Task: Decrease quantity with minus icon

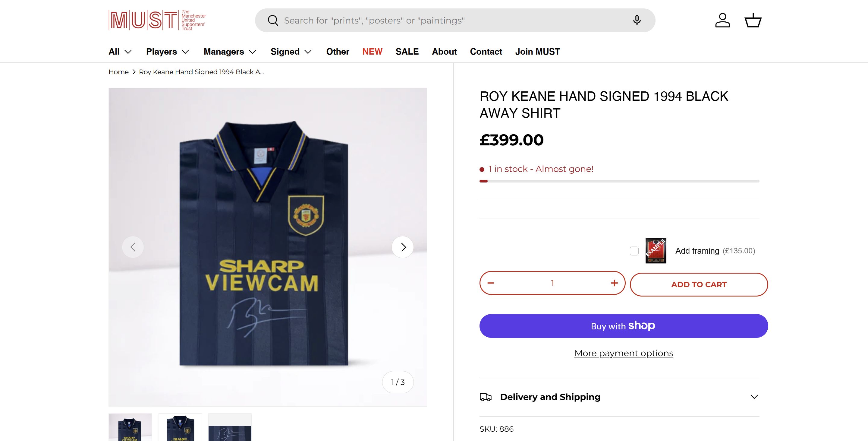Action: pyautogui.click(x=491, y=283)
